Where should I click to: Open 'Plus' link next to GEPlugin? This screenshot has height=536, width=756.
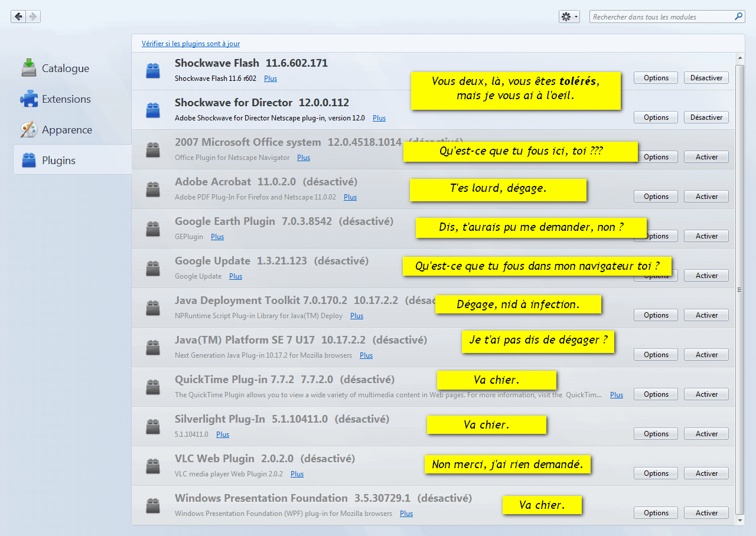217,237
